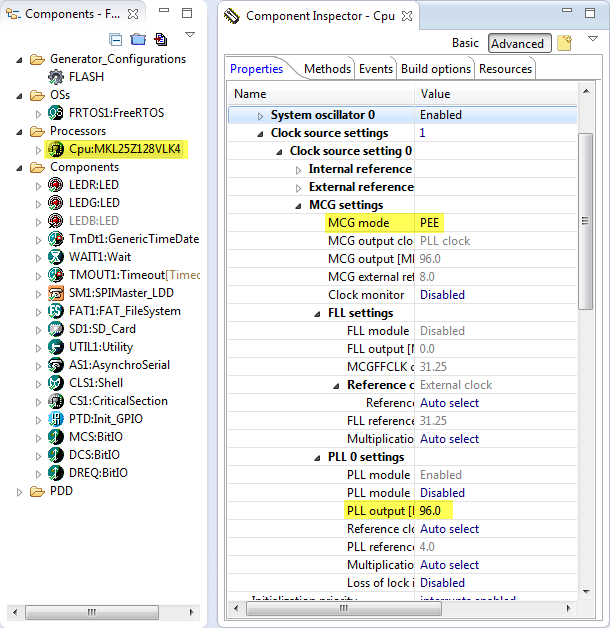Click the MCG mode PEE value
610x628 pixels.
[x=430, y=223]
